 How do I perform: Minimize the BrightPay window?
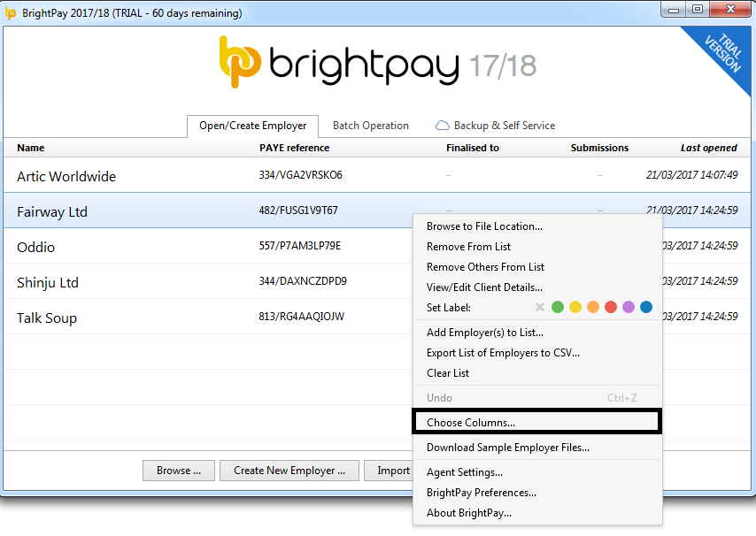[674, 9]
